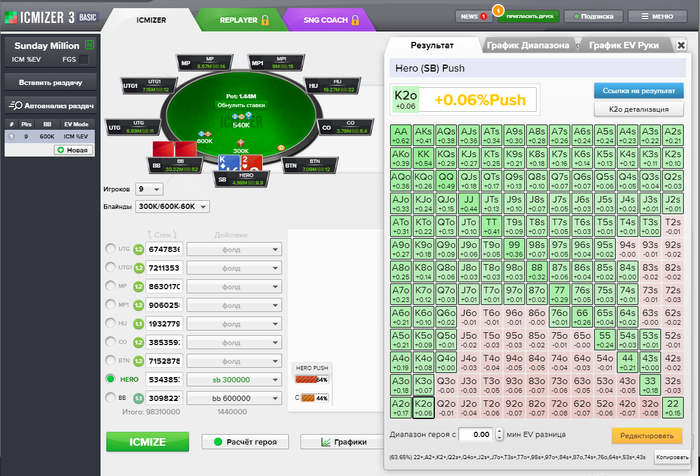Open the Блайнды 300K/600K-60K dropdown
Screen dimensions: 700x476
(172, 207)
